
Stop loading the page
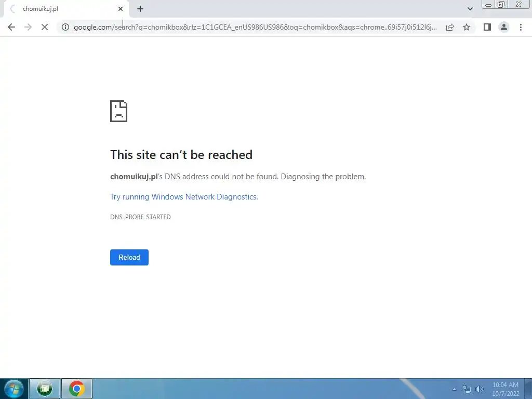45,27
